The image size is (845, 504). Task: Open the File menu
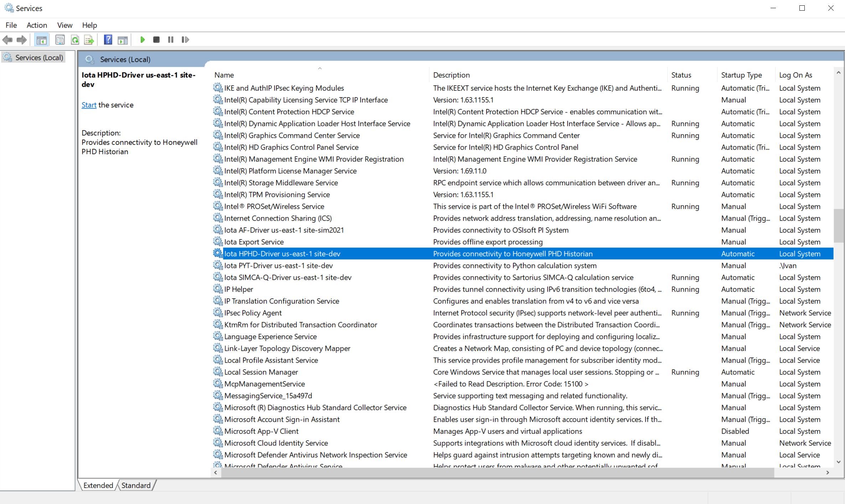pos(11,25)
